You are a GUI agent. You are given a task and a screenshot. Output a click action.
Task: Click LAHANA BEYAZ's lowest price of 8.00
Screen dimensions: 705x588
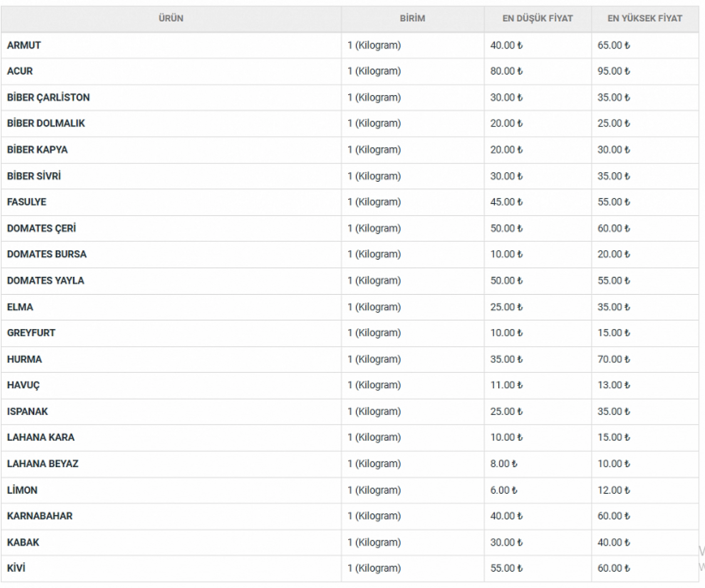tap(503, 464)
